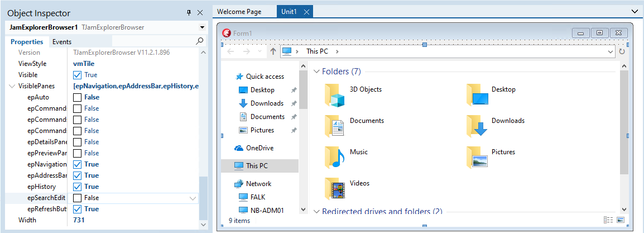Open the component selector dropdown
The height and width of the screenshot is (233, 644).
[201, 27]
